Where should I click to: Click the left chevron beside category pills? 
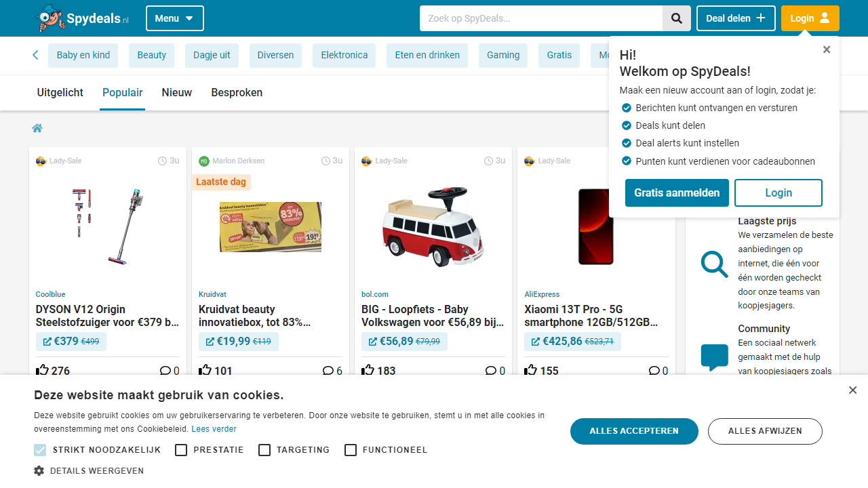tap(35, 55)
